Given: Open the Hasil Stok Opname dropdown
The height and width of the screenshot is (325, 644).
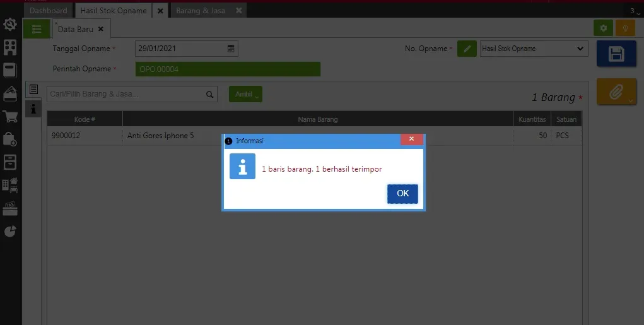Looking at the screenshot, I should click(x=534, y=49).
